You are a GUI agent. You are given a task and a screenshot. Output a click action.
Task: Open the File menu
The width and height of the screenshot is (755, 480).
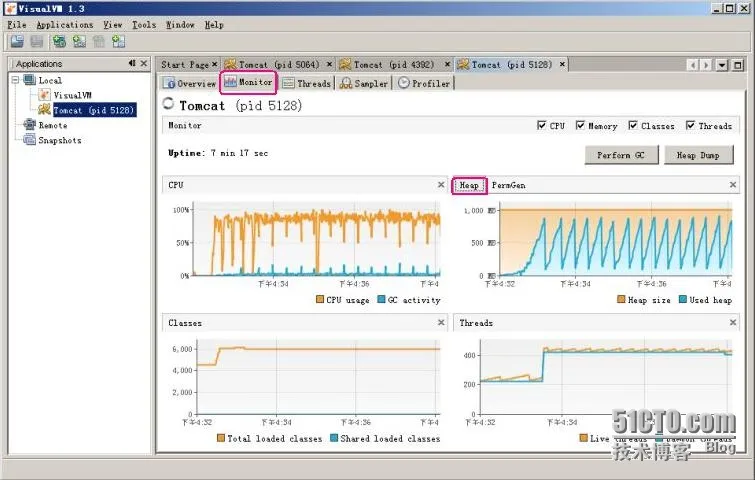tap(17, 25)
